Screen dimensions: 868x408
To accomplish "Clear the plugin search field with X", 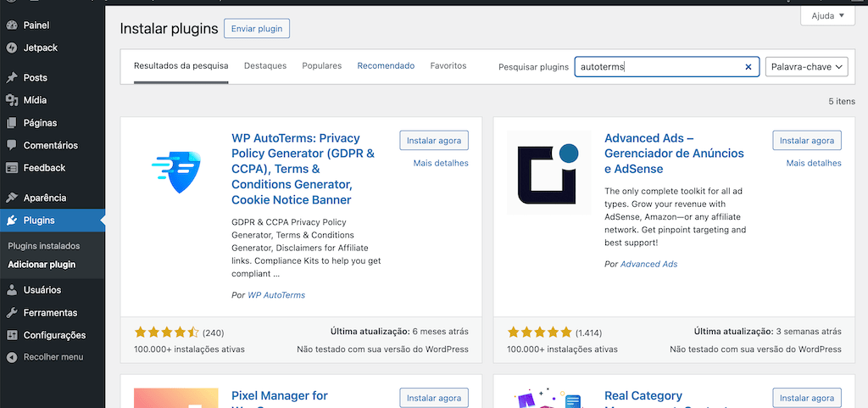I will point(748,67).
